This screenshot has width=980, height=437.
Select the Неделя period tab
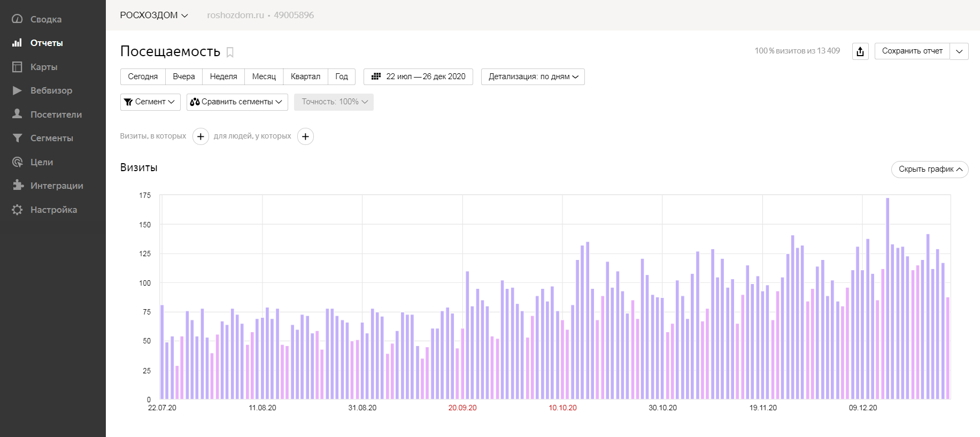point(223,76)
